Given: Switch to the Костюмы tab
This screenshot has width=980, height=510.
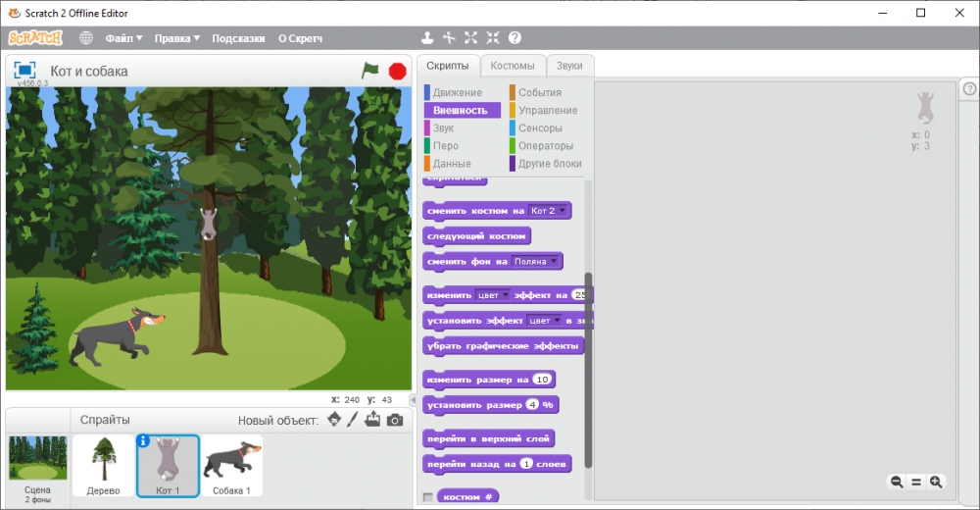Looking at the screenshot, I should point(513,66).
